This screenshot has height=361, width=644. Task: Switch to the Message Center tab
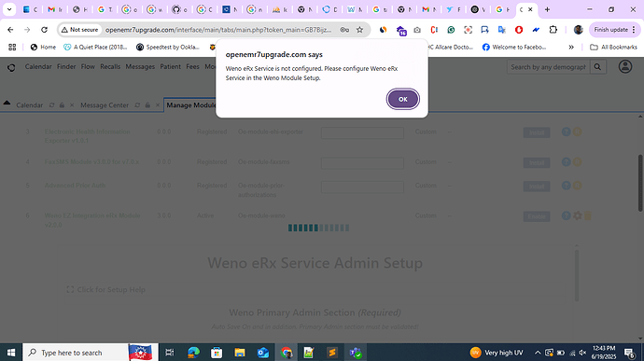(105, 105)
